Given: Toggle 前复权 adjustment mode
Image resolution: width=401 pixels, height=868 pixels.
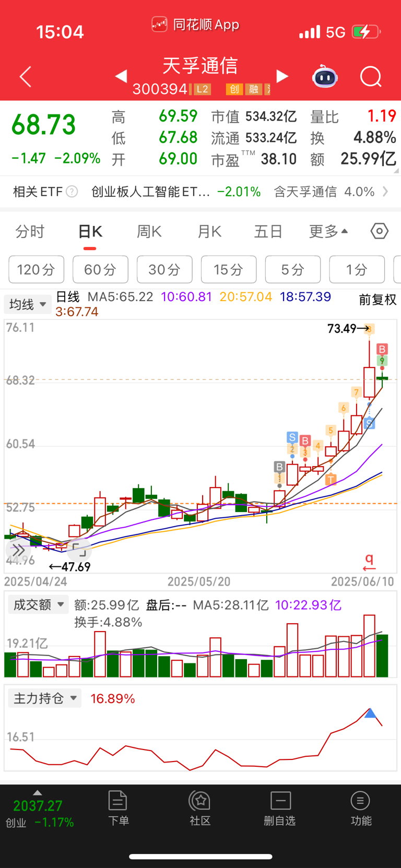Looking at the screenshot, I should 378,300.
